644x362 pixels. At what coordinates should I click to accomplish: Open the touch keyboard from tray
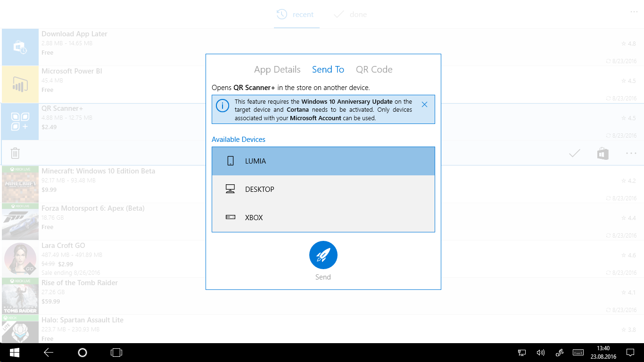pyautogui.click(x=578, y=353)
